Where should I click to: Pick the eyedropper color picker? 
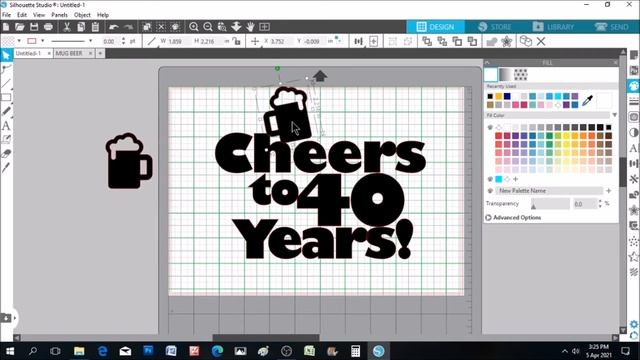click(587, 100)
